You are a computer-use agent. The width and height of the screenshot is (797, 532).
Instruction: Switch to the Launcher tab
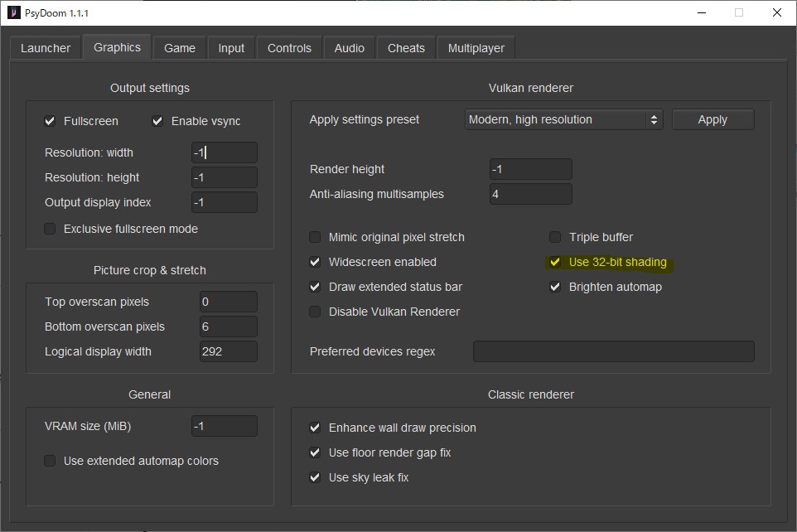(x=46, y=48)
